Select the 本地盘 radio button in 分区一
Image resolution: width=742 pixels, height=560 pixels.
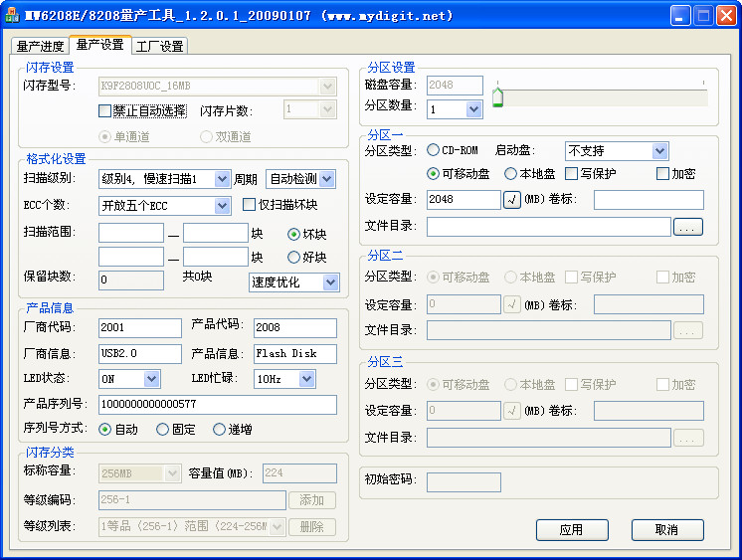tap(511, 174)
